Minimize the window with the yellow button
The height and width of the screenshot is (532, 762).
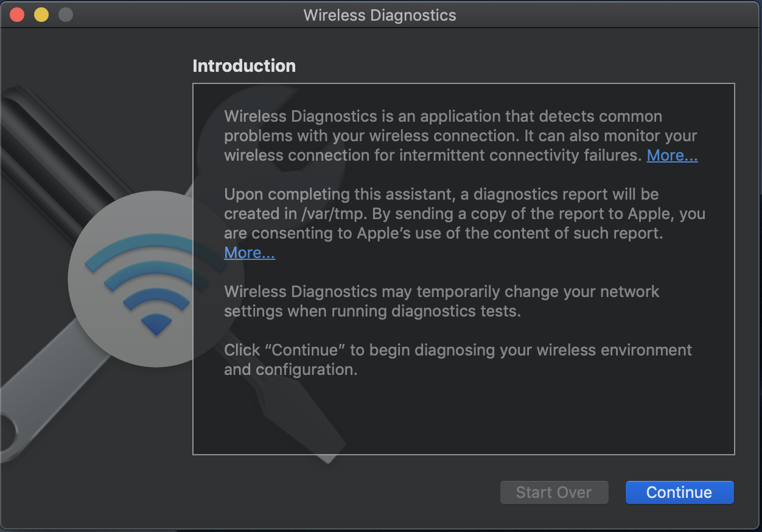coord(41,15)
